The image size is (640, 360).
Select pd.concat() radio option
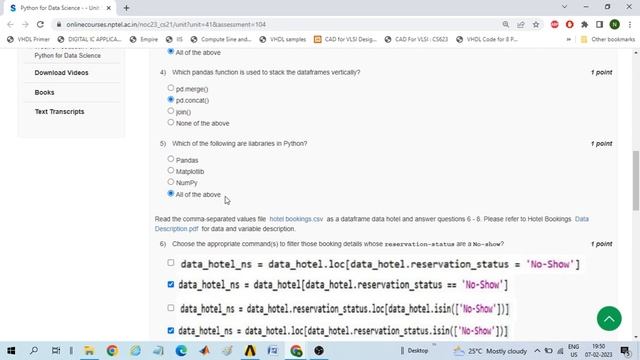(x=171, y=99)
